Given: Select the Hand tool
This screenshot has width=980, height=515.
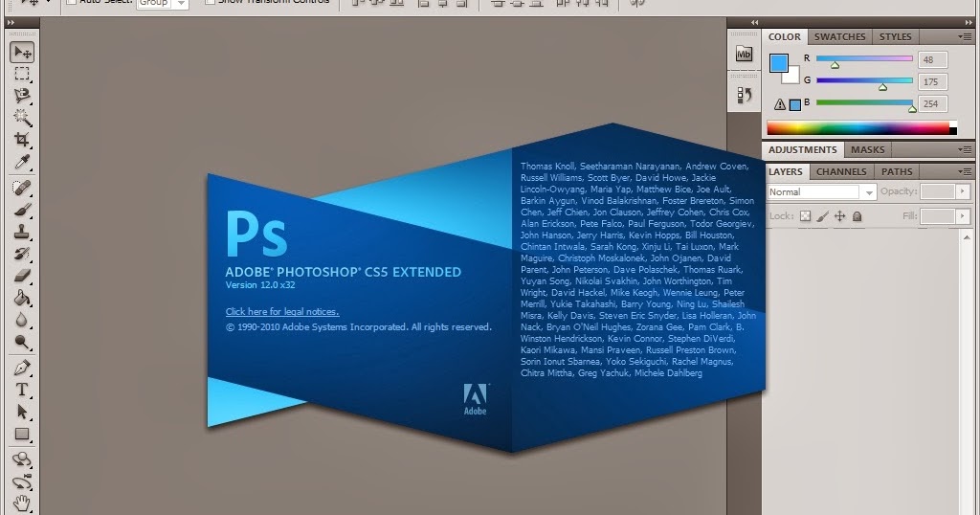Looking at the screenshot, I should point(22,504).
